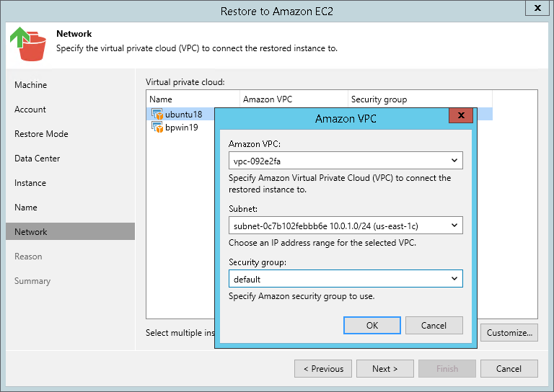
Task: Switch to the Data Center step
Action: (x=37, y=159)
